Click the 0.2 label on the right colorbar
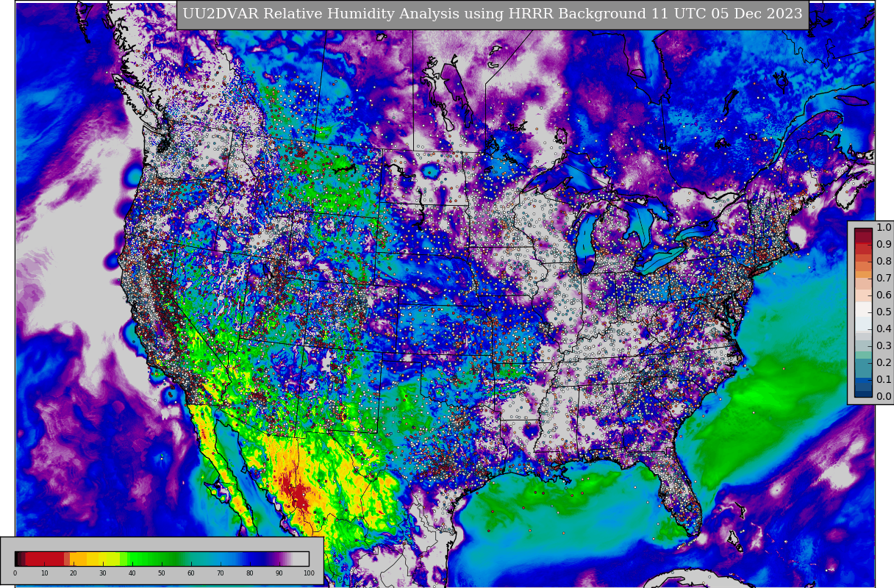Image resolution: width=894 pixels, height=588 pixels. point(884,362)
